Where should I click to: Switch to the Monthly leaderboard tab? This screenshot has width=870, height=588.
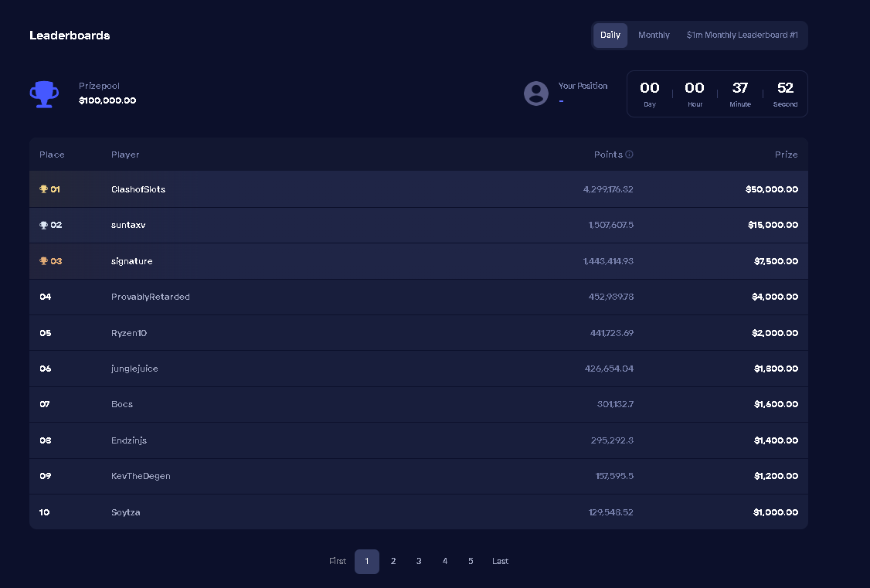[654, 35]
